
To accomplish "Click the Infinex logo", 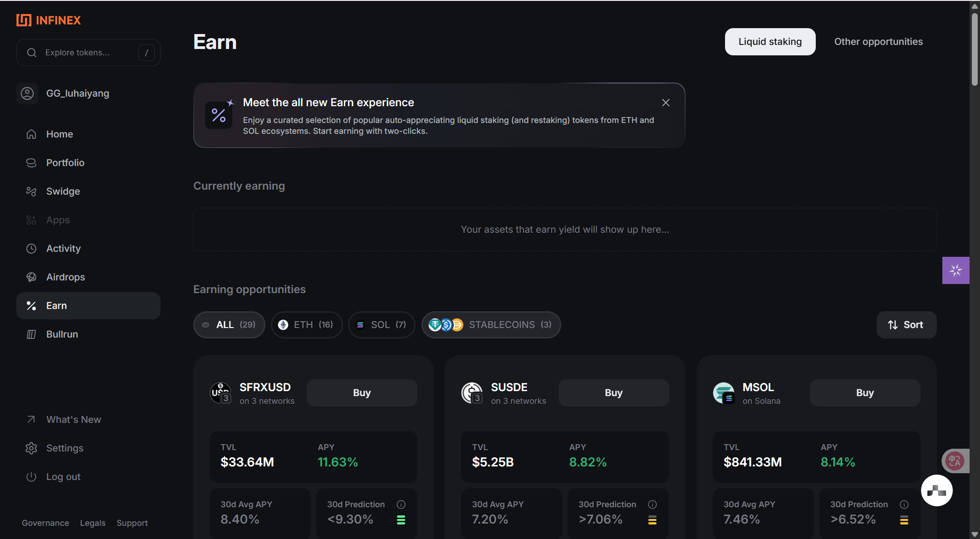I will pos(49,20).
